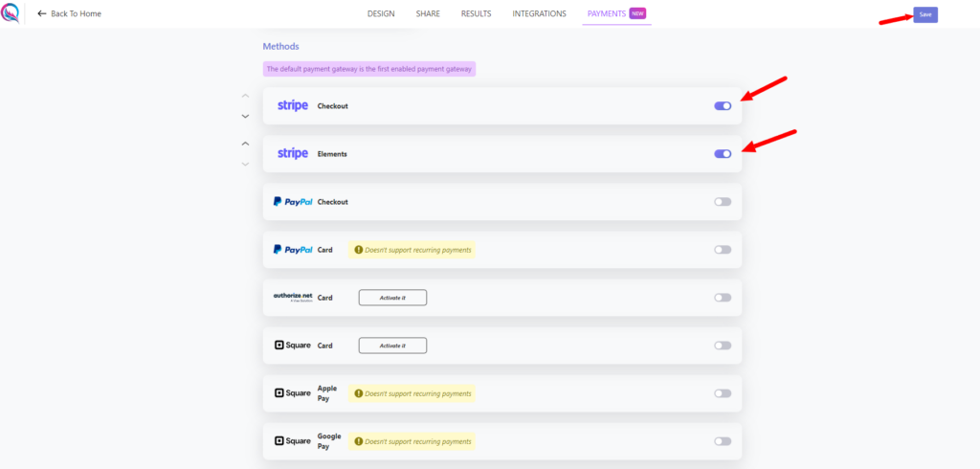This screenshot has width=980, height=469.
Task: Click the Elements label
Action: (x=332, y=154)
